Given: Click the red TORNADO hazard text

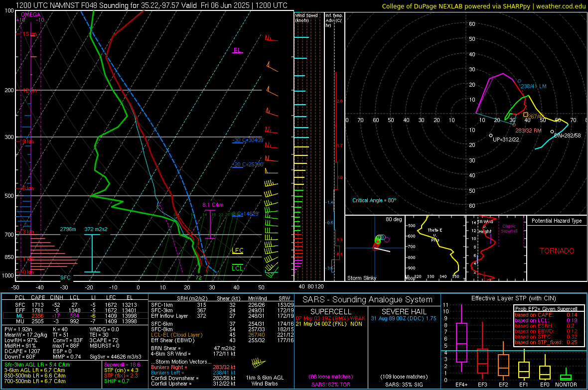Looking at the screenshot, I should click(x=557, y=251).
